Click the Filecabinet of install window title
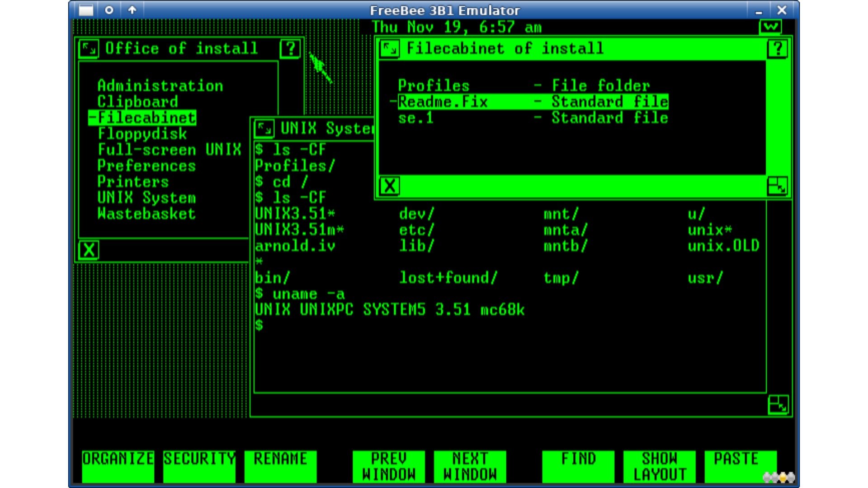The height and width of the screenshot is (488, 868). 505,49
